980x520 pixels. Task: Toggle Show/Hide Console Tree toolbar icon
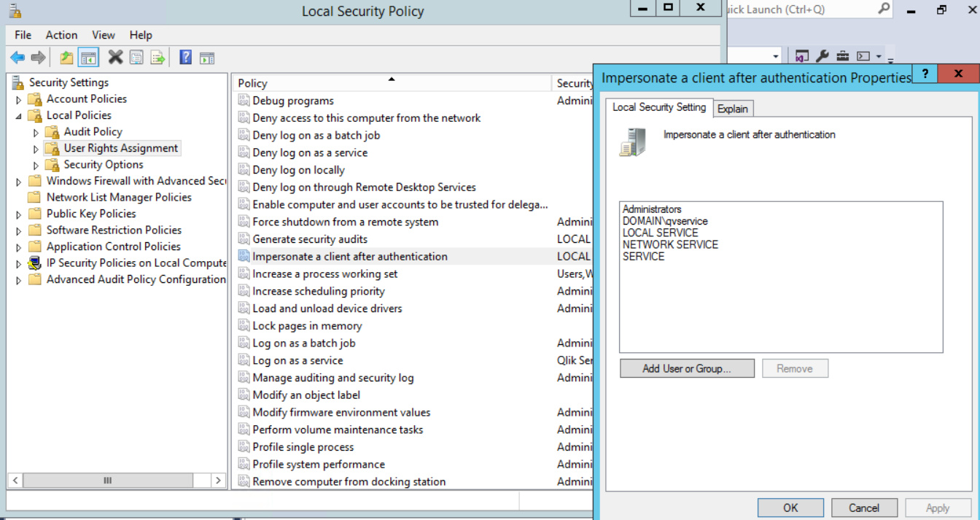[x=89, y=58]
